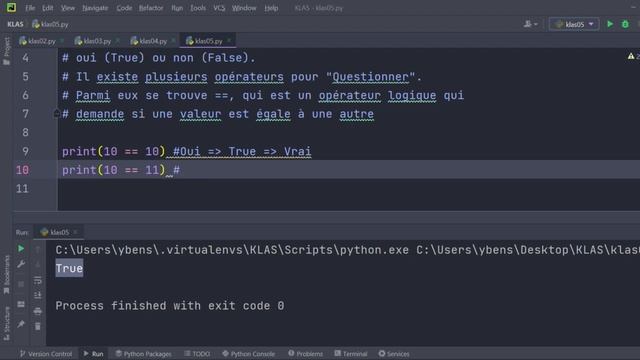
Task: Click the Print icon in Run console
Action: [38, 311]
